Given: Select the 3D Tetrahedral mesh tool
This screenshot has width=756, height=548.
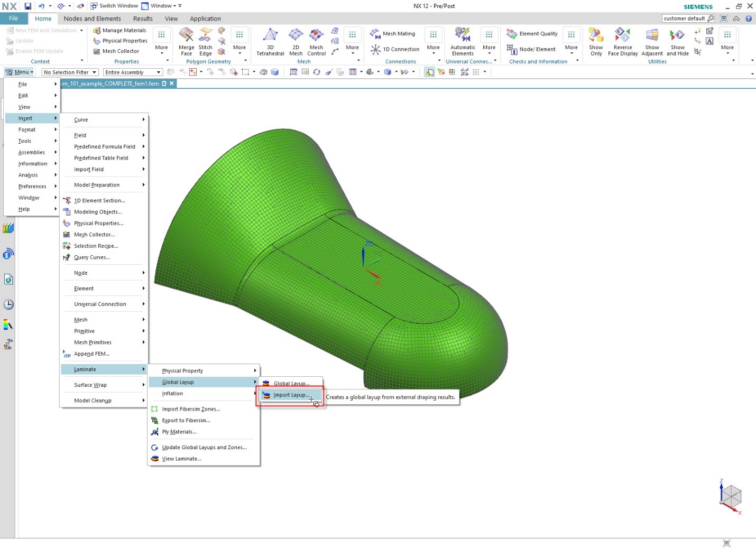Looking at the screenshot, I should click(x=270, y=41).
